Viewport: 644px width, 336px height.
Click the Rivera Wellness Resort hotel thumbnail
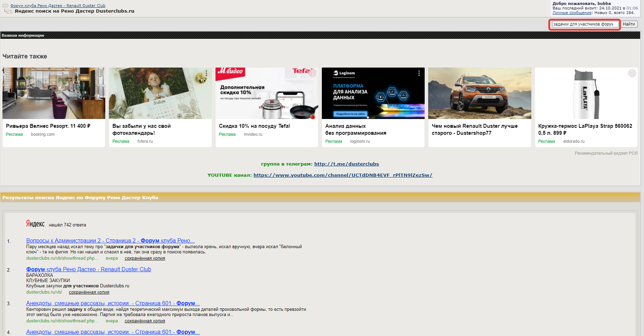[54, 93]
